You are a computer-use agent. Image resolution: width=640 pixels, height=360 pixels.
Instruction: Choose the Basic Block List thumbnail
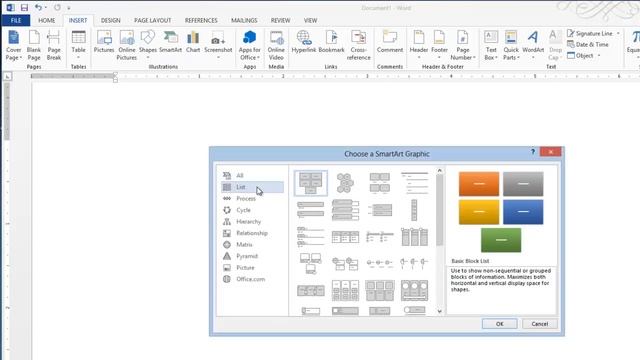311,183
